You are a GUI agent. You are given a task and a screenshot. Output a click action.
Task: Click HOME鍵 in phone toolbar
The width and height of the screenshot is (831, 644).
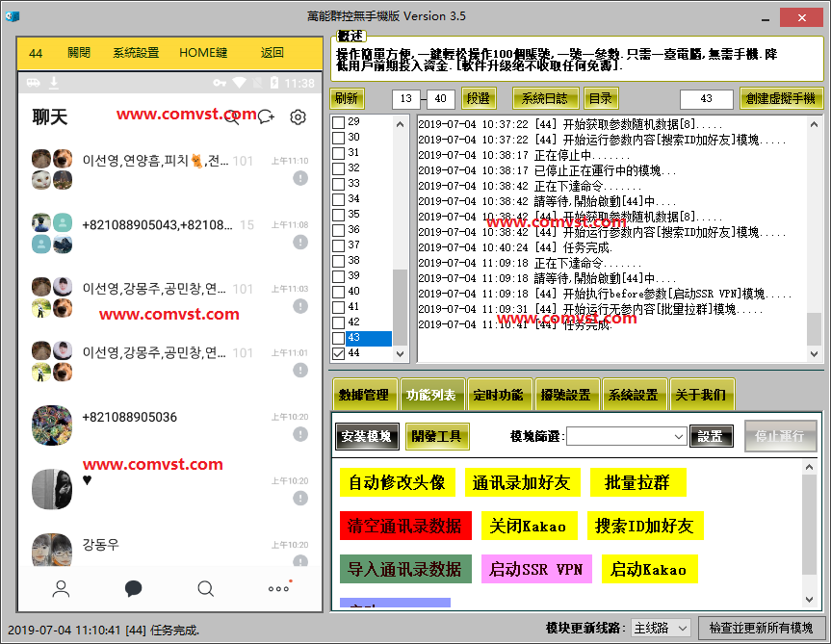tap(203, 53)
